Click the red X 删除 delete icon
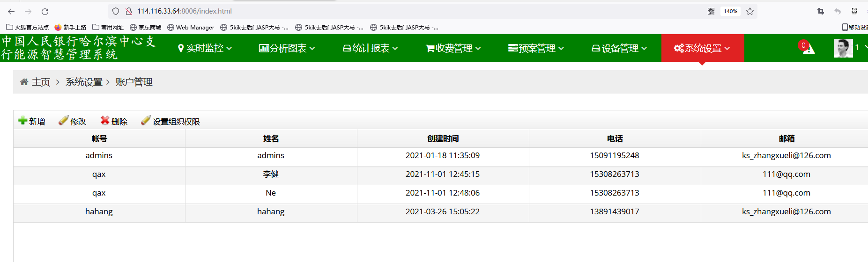Screen dimensions: 868x262 [x=105, y=121]
